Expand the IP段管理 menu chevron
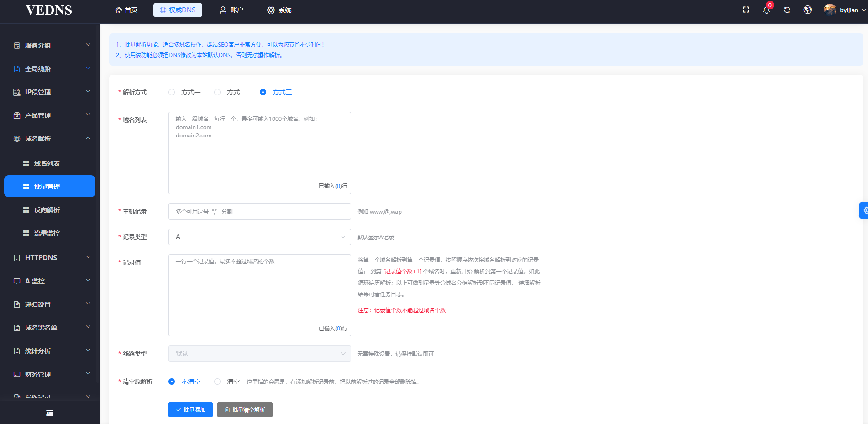868x424 pixels. coord(88,91)
